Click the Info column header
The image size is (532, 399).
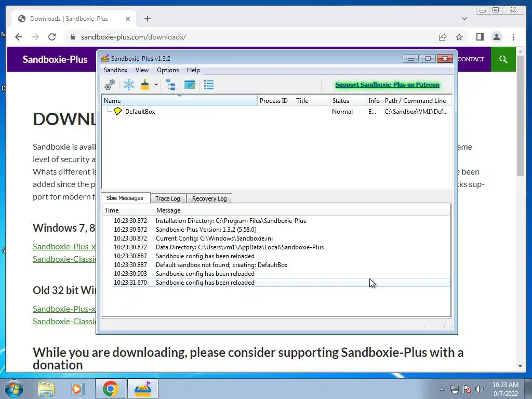point(374,101)
